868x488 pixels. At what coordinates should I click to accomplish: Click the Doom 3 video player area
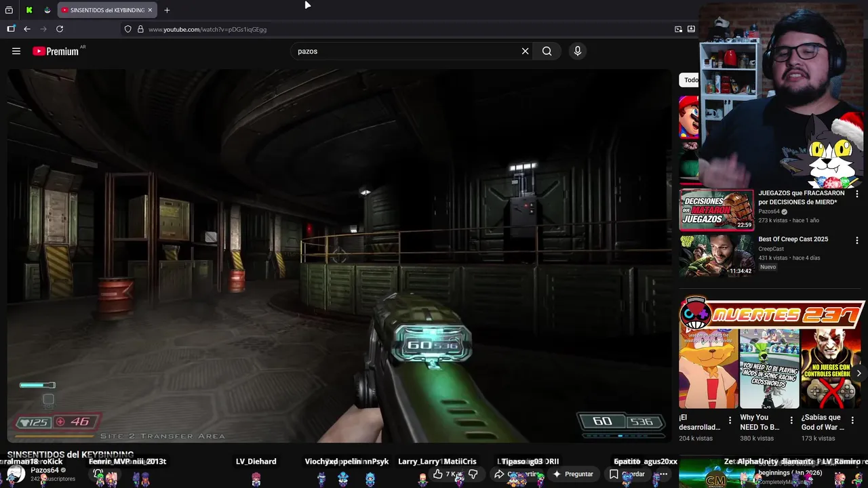click(x=339, y=256)
